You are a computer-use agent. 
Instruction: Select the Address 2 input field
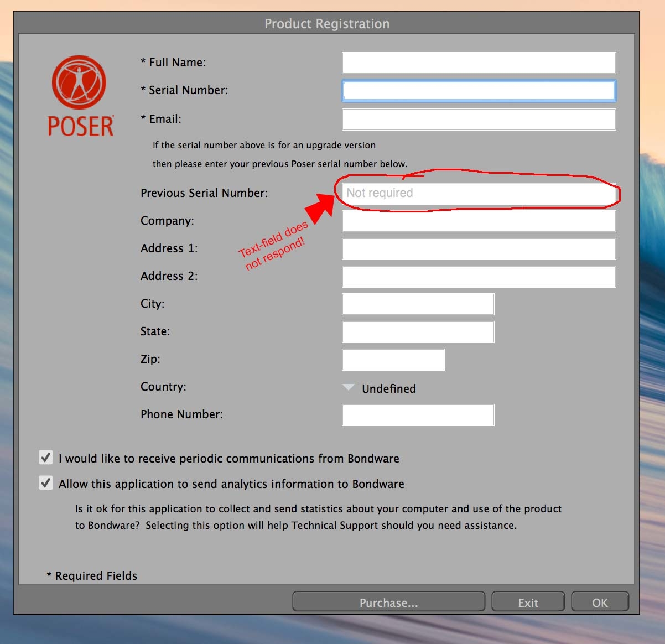click(479, 277)
